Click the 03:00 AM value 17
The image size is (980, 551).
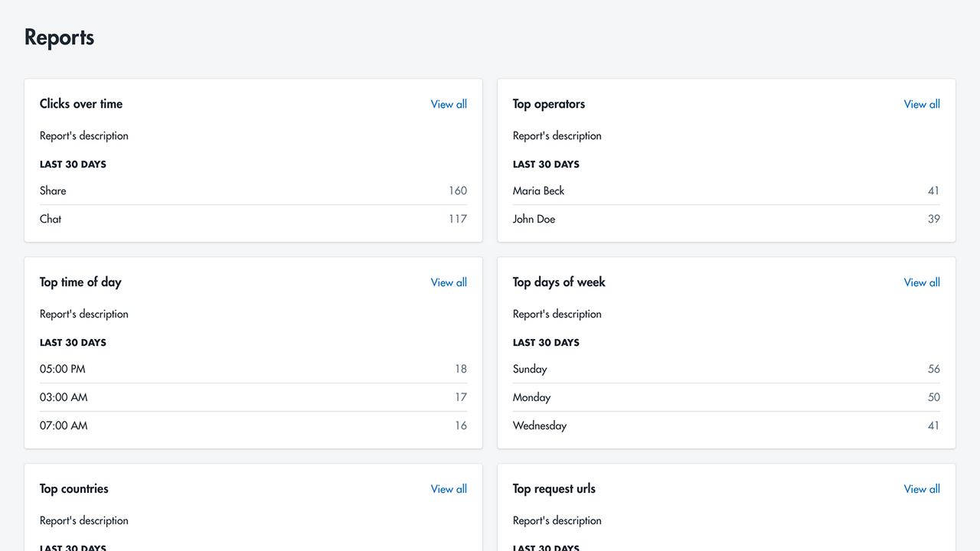(461, 397)
